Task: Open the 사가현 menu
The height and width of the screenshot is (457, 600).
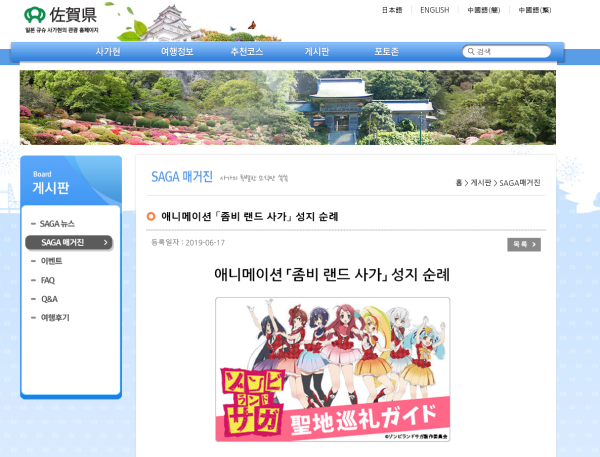Action: (x=108, y=52)
